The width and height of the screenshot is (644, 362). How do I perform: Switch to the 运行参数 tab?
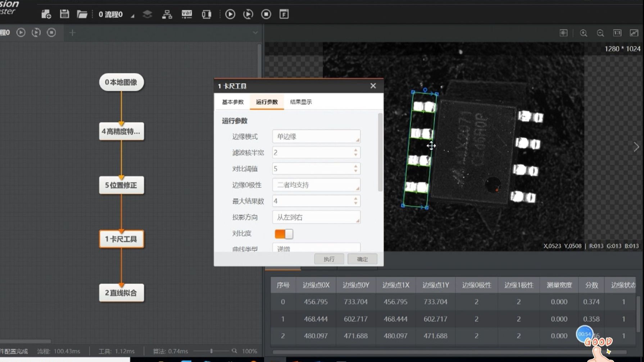coord(267,102)
